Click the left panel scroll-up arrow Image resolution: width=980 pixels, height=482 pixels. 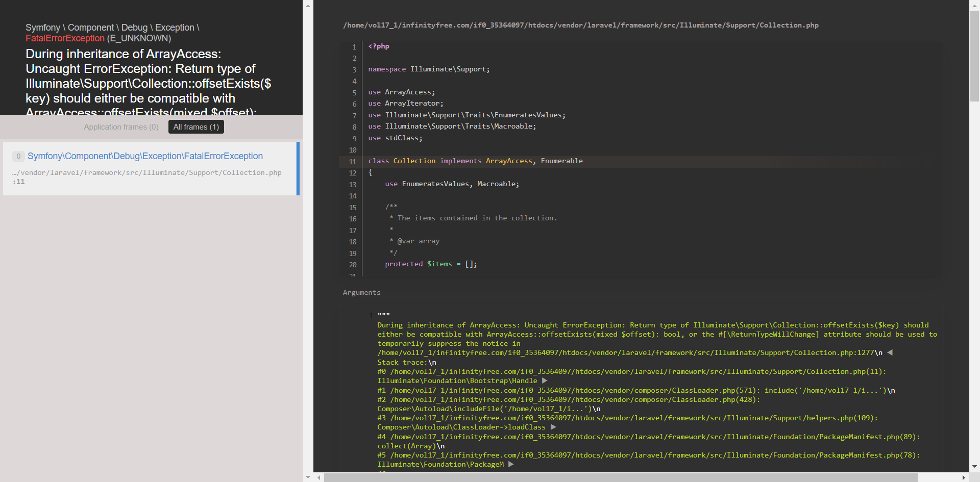tap(308, 6)
